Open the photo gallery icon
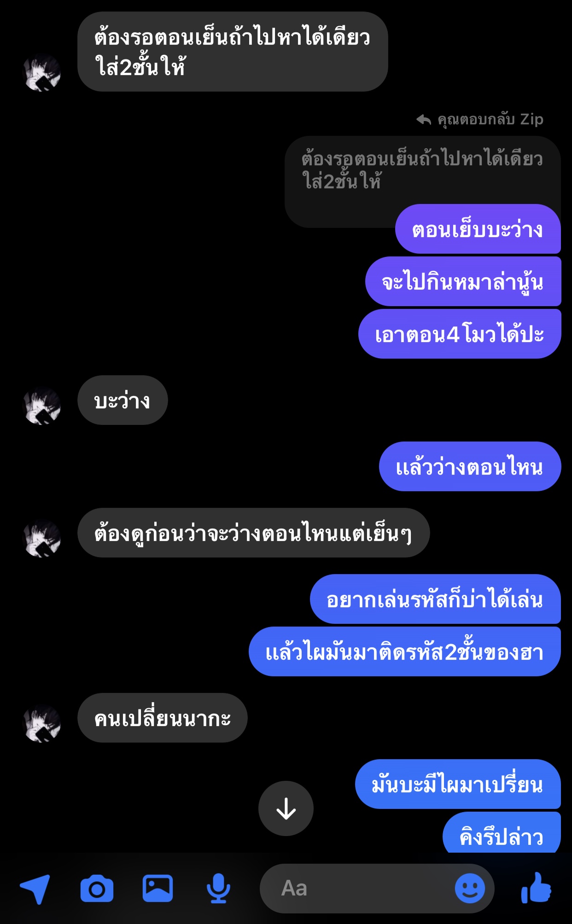Image resolution: width=572 pixels, height=924 pixels. (x=158, y=889)
